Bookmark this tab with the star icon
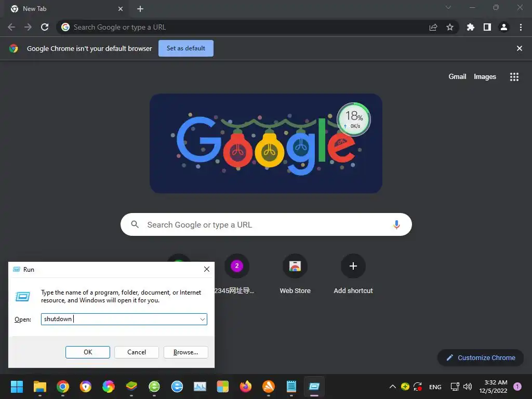This screenshot has width=532, height=399. pos(450,27)
